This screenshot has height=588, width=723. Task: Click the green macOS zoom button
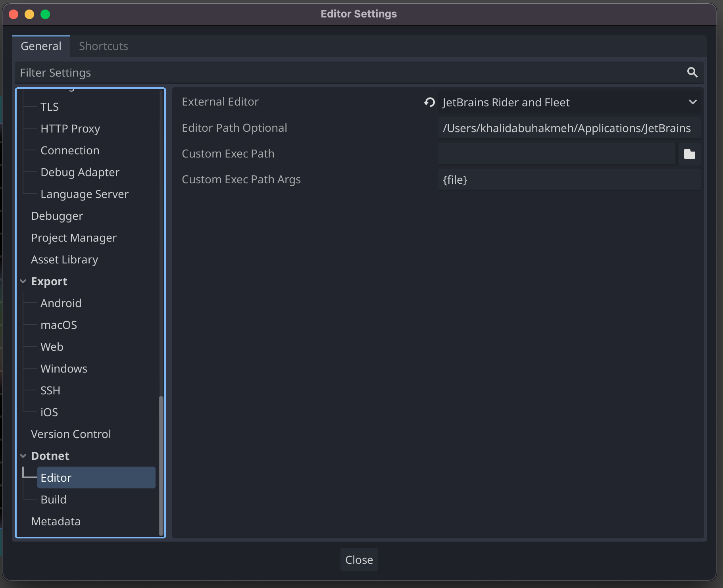click(x=45, y=14)
